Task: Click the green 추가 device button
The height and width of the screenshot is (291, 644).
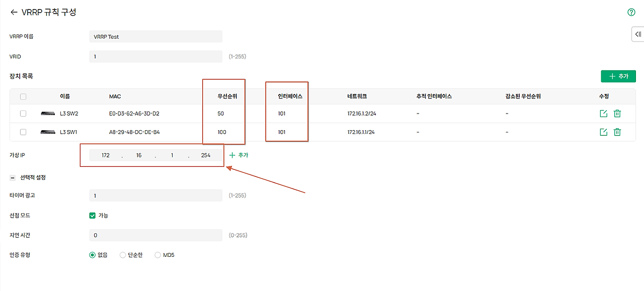Action: pos(618,76)
